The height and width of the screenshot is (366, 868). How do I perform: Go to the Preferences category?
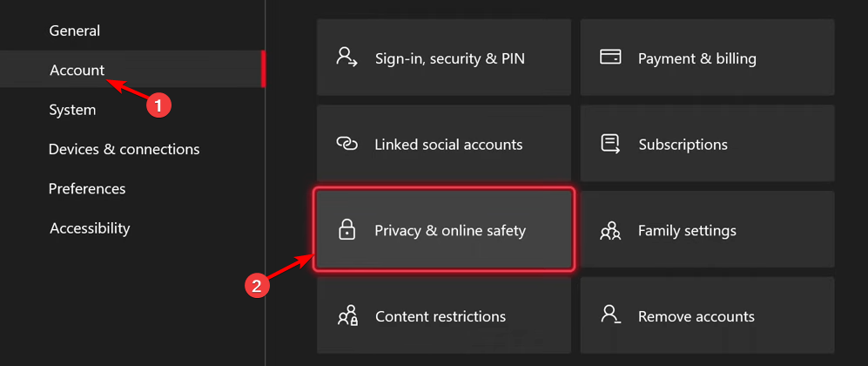click(x=87, y=188)
